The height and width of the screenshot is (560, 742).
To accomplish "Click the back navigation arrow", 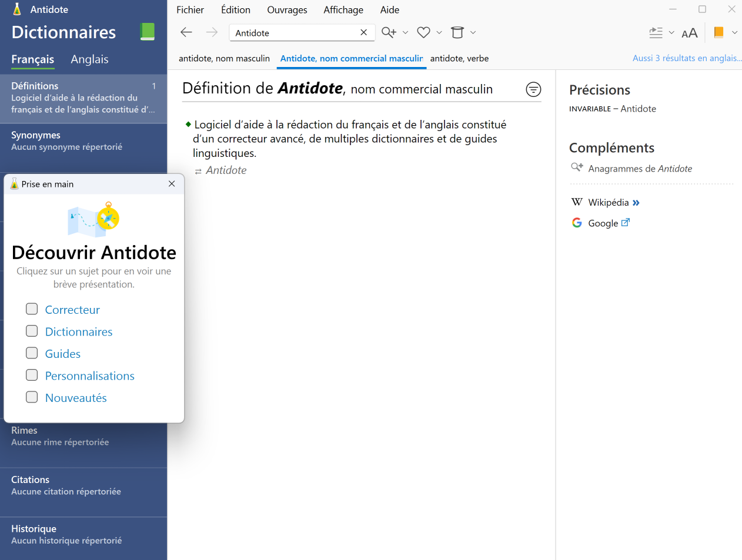I will click(x=186, y=32).
